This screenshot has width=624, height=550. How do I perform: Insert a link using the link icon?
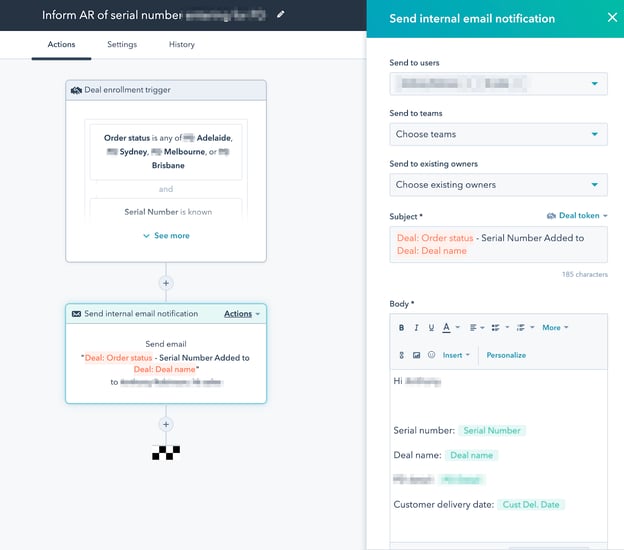401,355
